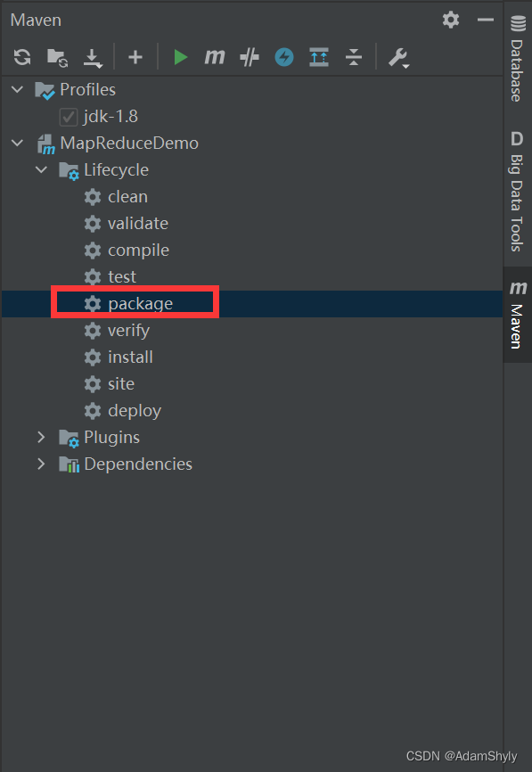Reload all Maven projects
The height and width of the screenshot is (772, 532).
click(22, 57)
